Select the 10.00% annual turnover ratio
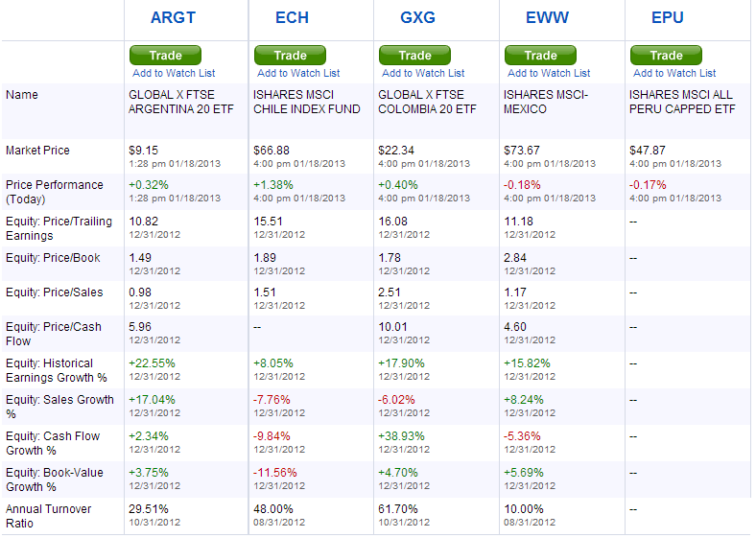Screen dimensions: 756x538 coord(524,509)
